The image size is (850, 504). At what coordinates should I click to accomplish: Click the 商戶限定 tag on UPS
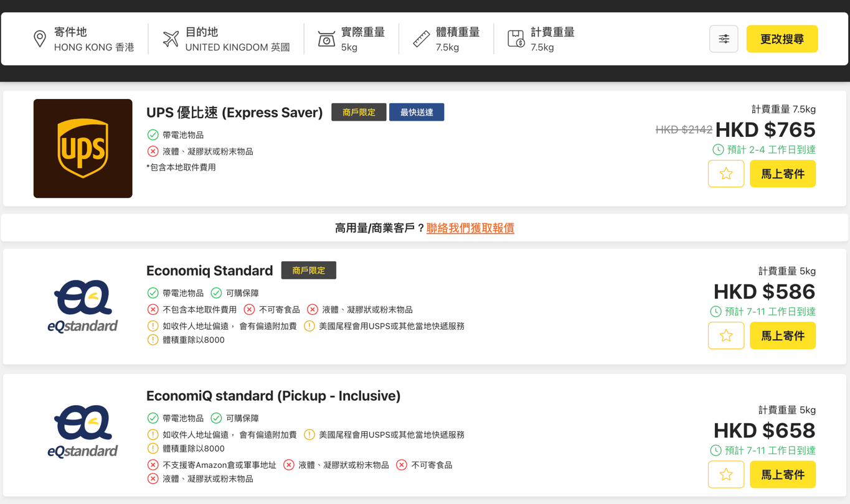pyautogui.click(x=359, y=113)
